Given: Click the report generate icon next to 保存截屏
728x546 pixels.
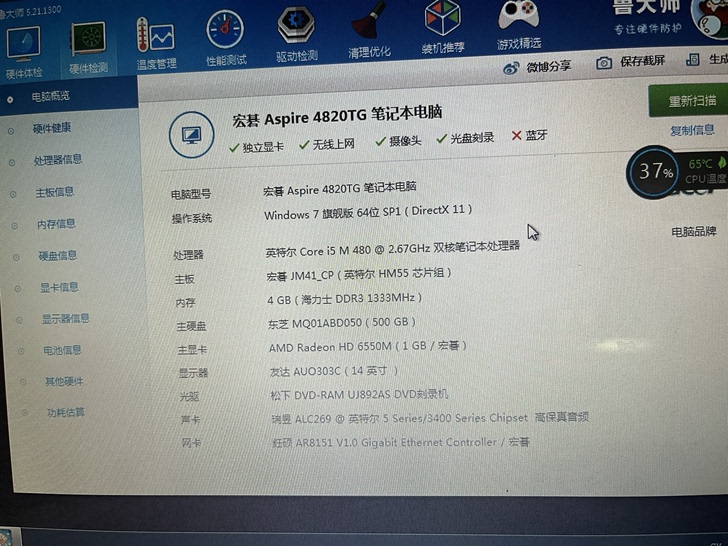Looking at the screenshot, I should (693, 59).
